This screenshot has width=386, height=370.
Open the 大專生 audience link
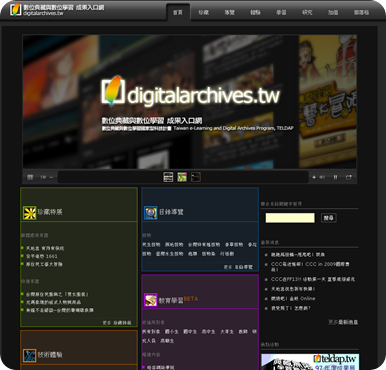tap(227, 332)
